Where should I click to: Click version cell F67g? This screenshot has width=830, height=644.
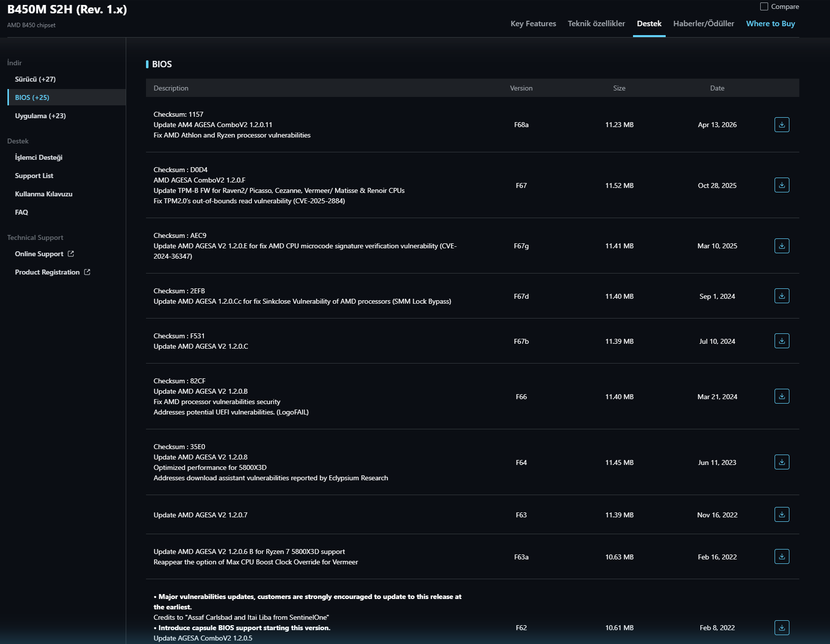[x=521, y=246]
